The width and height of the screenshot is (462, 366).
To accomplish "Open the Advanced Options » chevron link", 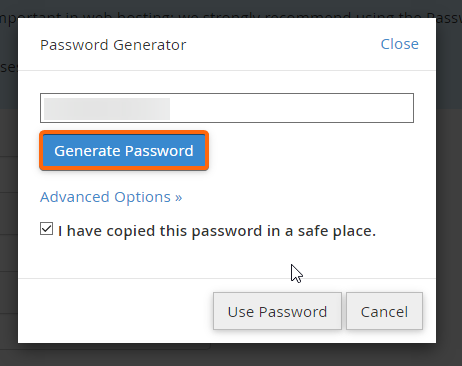I will [x=111, y=197].
